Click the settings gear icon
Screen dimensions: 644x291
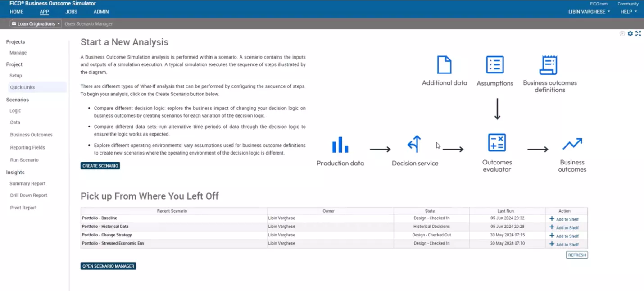pyautogui.click(x=630, y=34)
